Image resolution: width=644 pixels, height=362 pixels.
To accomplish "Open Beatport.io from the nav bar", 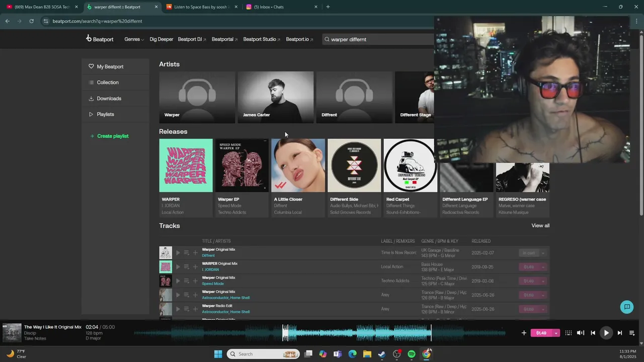I will 299,39.
